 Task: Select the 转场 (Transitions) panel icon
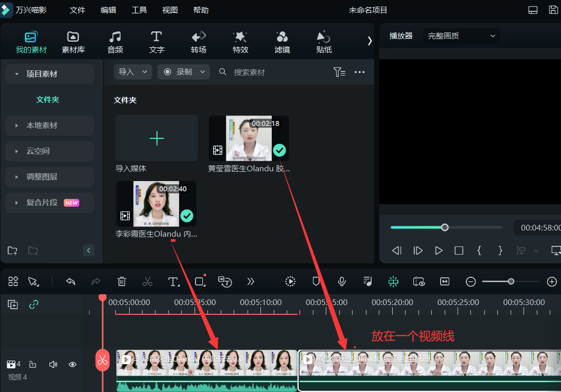pos(199,41)
